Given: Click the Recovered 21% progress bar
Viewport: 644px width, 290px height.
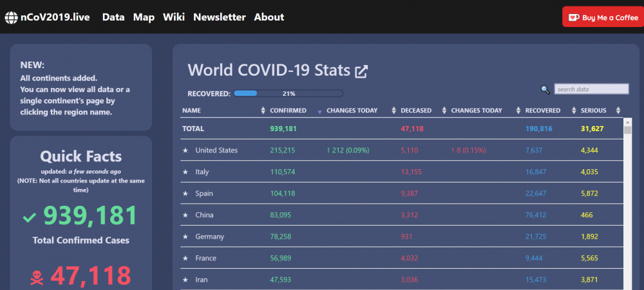Looking at the screenshot, I should (x=289, y=93).
